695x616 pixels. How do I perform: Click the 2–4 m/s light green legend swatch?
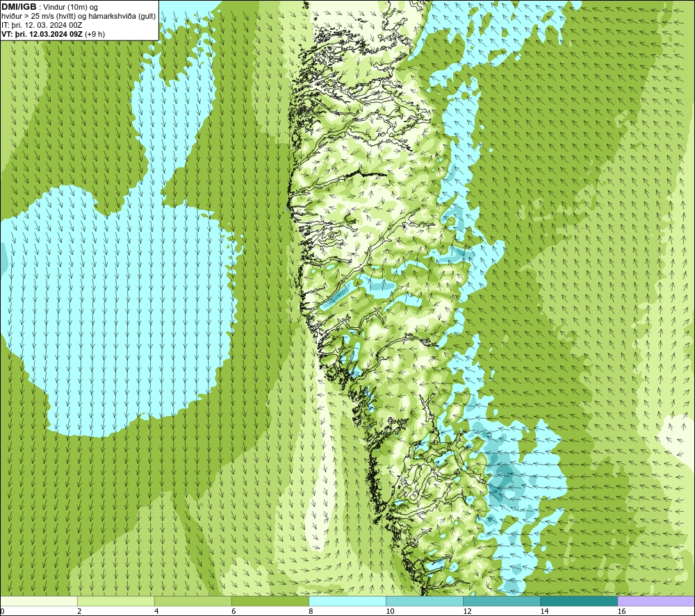[116, 601]
